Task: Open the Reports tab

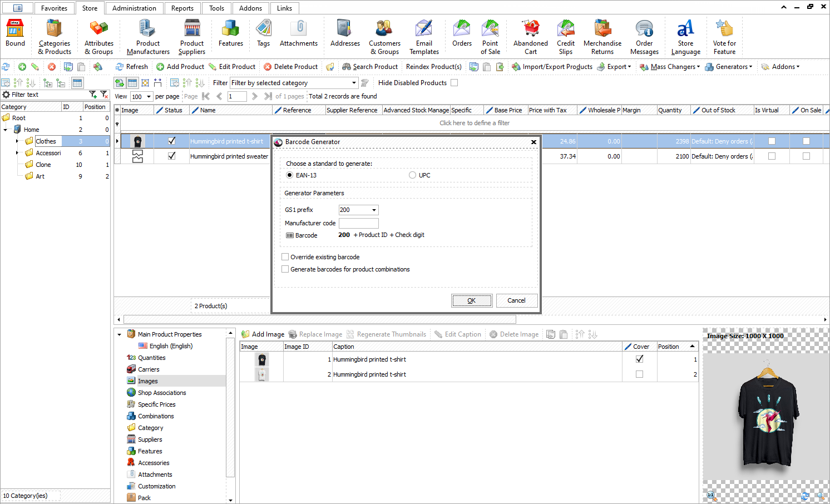Action: point(182,8)
